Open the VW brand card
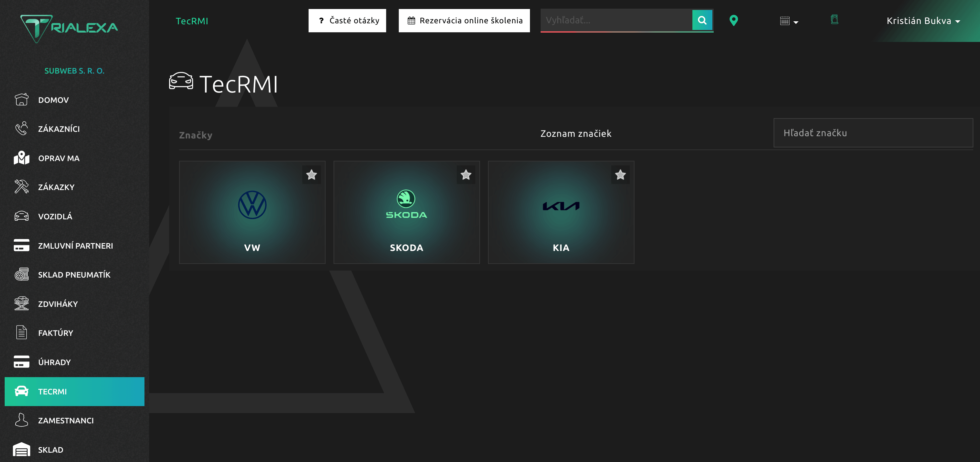This screenshot has height=462, width=980. click(252, 212)
